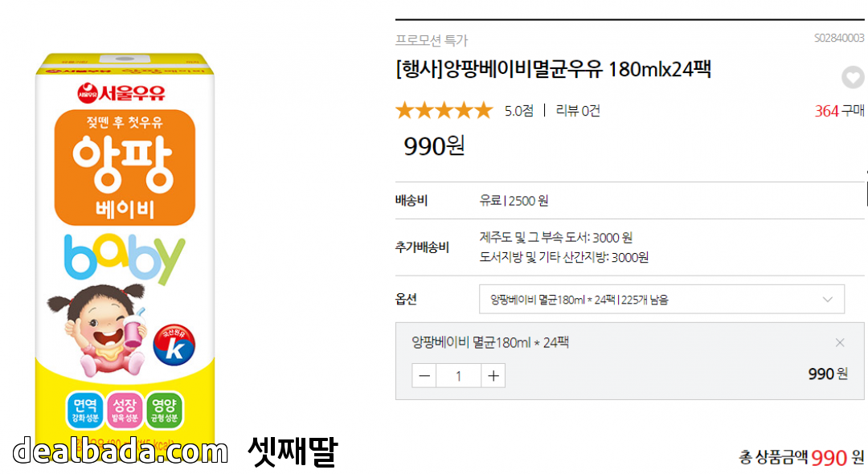868x474 pixels.
Task: Click product code S02840003
Action: [839, 38]
